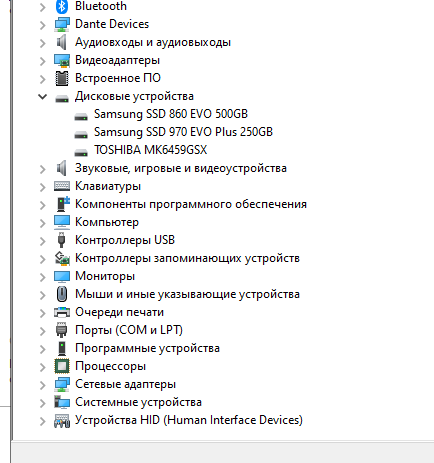Viewport: 434px width, 463px height.
Task: Select Samsung SSD 860 EVO 500GB
Action: click(x=171, y=114)
